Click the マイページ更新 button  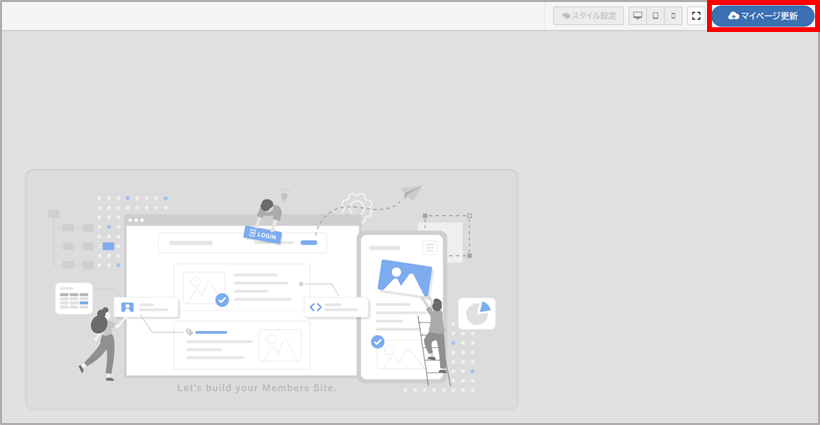pos(763,16)
